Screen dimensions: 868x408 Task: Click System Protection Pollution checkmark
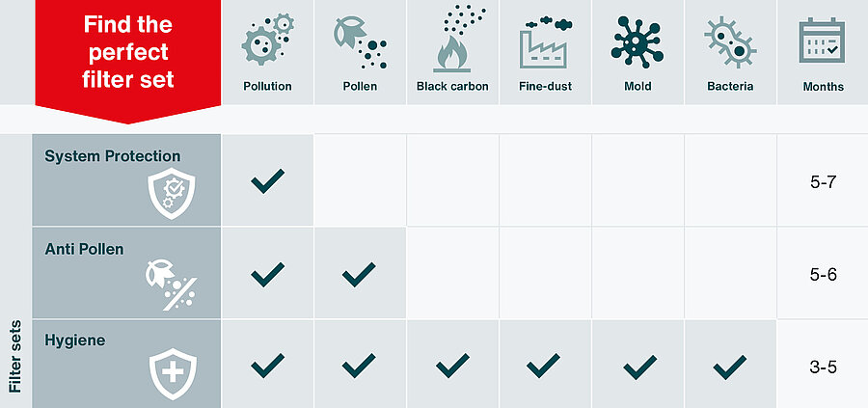pyautogui.click(x=267, y=180)
